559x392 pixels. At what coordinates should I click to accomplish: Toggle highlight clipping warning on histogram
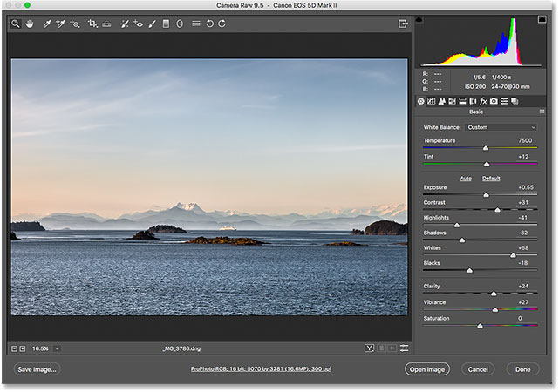pyautogui.click(x=542, y=19)
